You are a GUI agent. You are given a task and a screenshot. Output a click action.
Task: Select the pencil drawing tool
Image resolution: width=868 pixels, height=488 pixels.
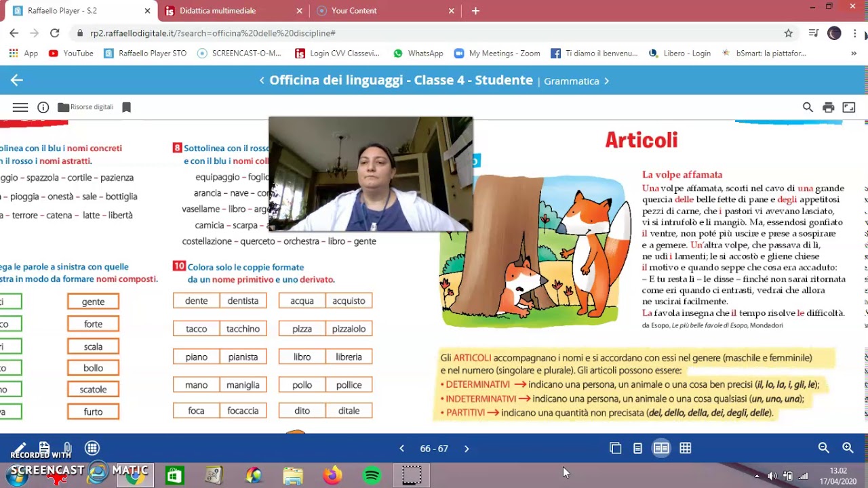click(x=19, y=448)
